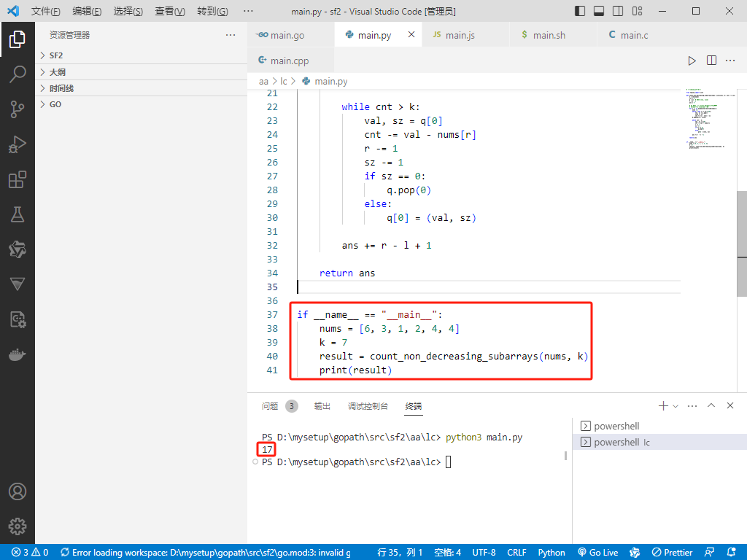Maximize the panel with caret icon

click(711, 405)
